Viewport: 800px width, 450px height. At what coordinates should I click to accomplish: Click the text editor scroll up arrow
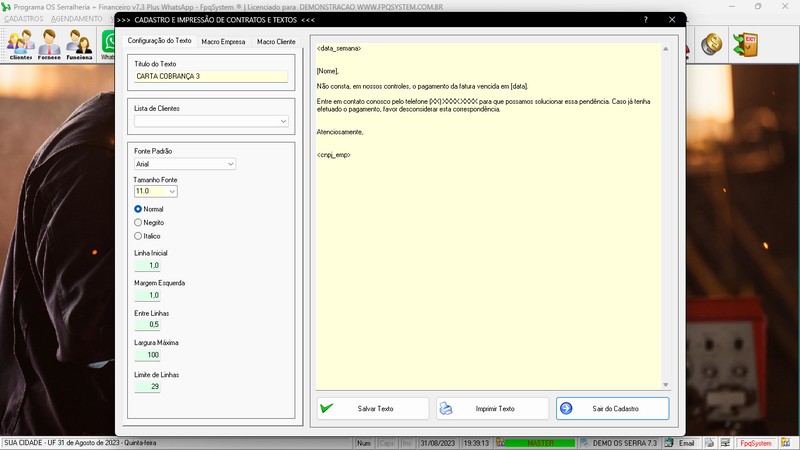(665, 49)
